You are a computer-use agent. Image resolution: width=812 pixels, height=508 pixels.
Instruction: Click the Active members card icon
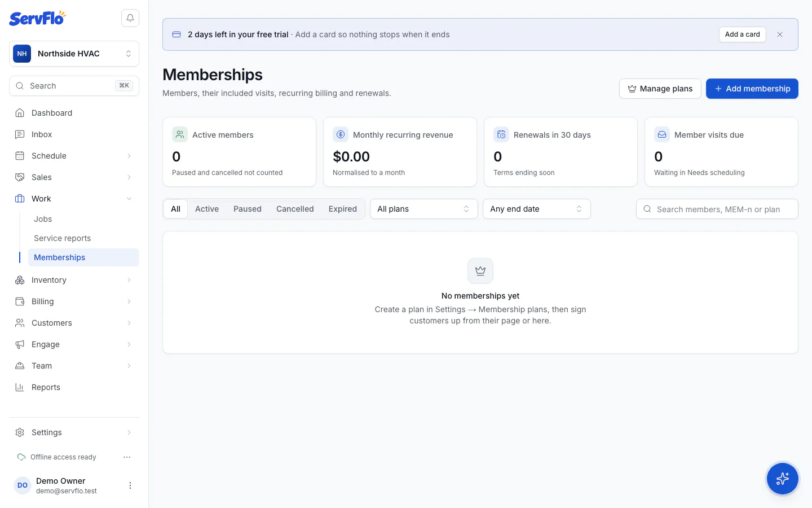tap(180, 134)
